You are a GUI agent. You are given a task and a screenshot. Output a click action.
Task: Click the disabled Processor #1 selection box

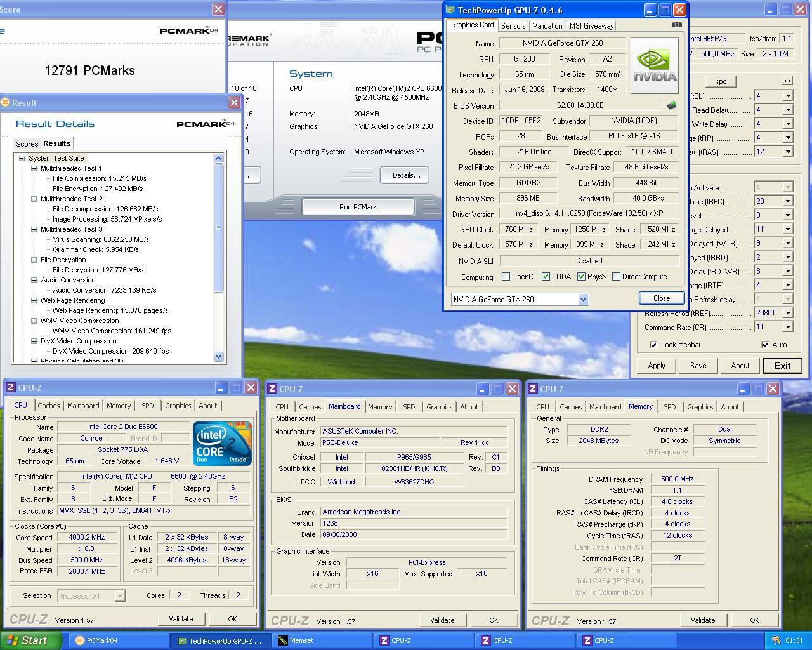coord(91,595)
